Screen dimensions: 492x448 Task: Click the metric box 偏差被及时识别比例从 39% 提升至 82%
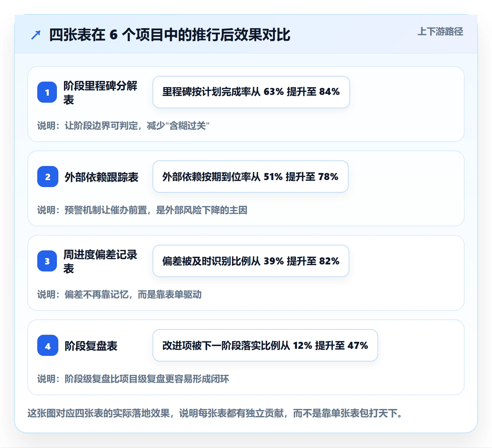pos(251,261)
